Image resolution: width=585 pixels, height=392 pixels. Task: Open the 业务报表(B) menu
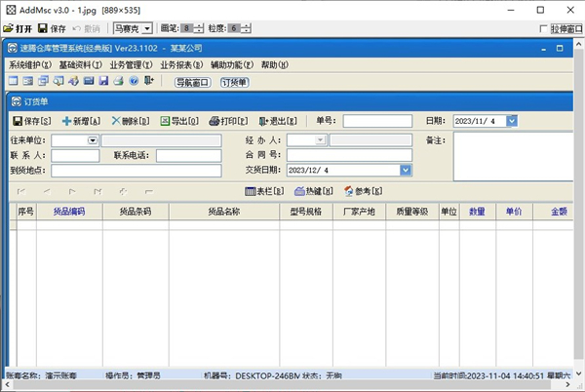coord(181,65)
